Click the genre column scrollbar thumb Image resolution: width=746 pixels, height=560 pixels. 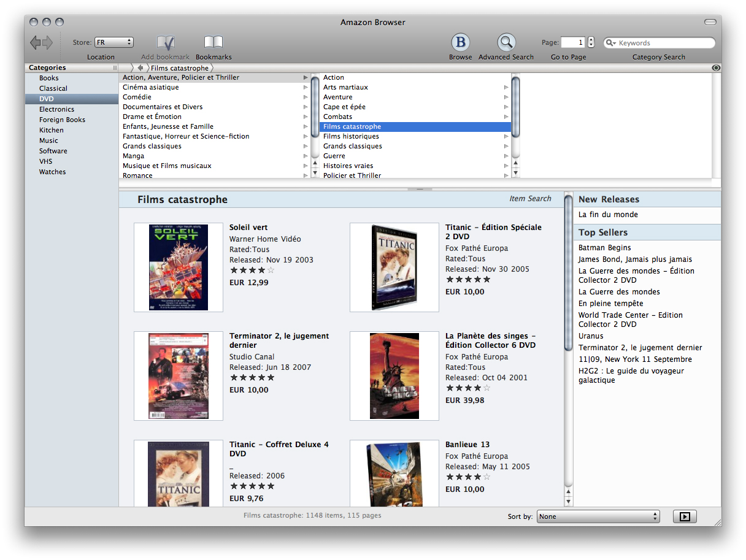pos(515,105)
